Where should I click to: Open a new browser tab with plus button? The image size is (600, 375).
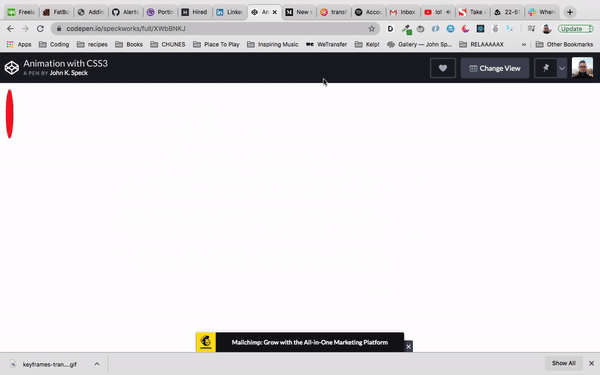pyautogui.click(x=570, y=12)
